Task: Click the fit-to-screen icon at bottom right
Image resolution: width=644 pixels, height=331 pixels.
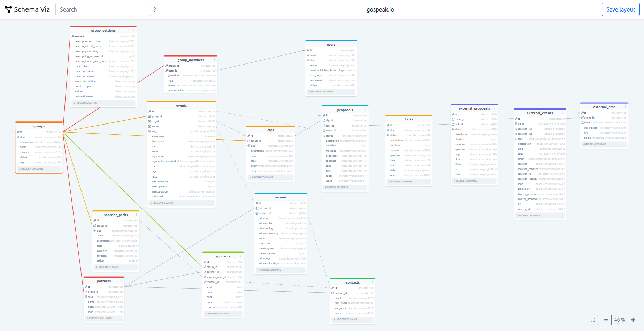Action: pos(593,320)
